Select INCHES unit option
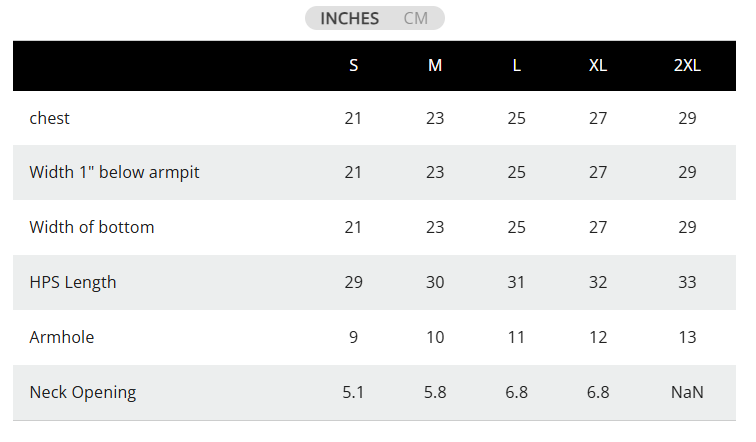 tap(349, 18)
